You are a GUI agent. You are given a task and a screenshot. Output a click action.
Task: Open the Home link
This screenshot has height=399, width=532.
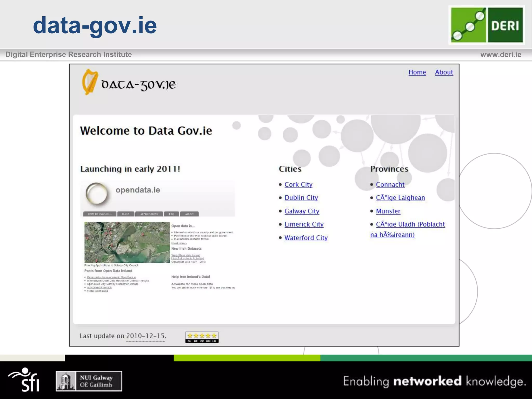[x=417, y=72]
